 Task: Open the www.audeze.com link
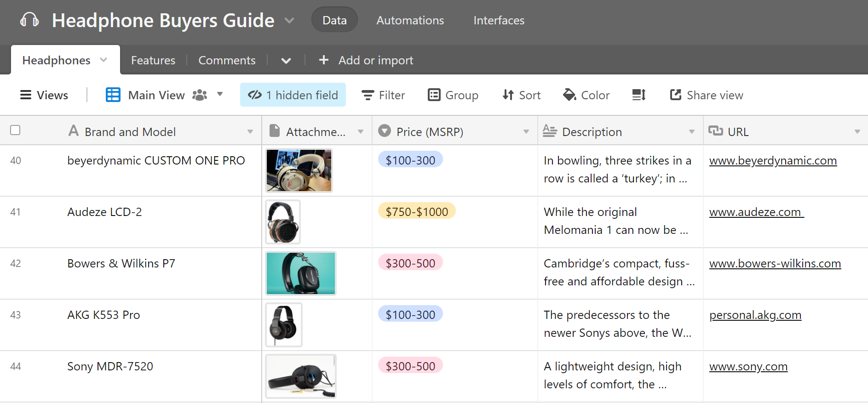click(x=757, y=212)
